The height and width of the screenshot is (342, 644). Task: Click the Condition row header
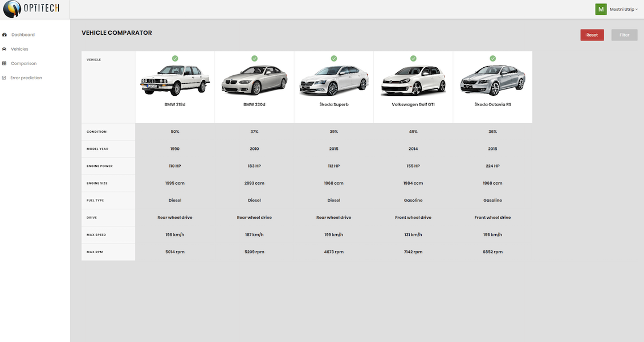coord(108,132)
